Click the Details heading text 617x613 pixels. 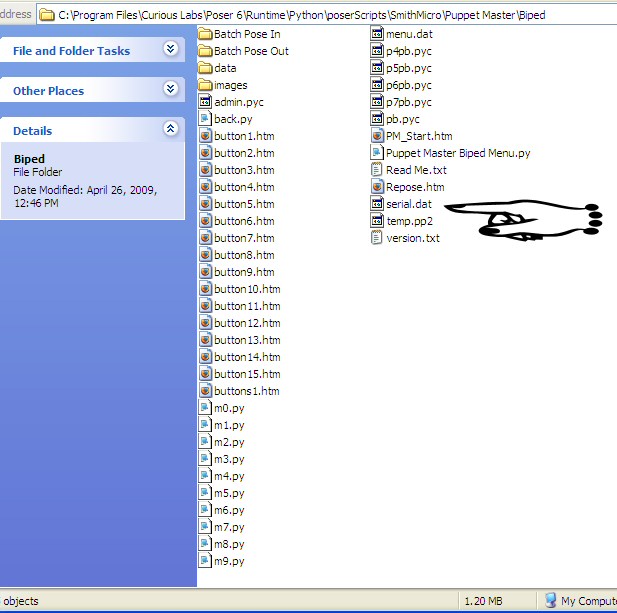33,131
